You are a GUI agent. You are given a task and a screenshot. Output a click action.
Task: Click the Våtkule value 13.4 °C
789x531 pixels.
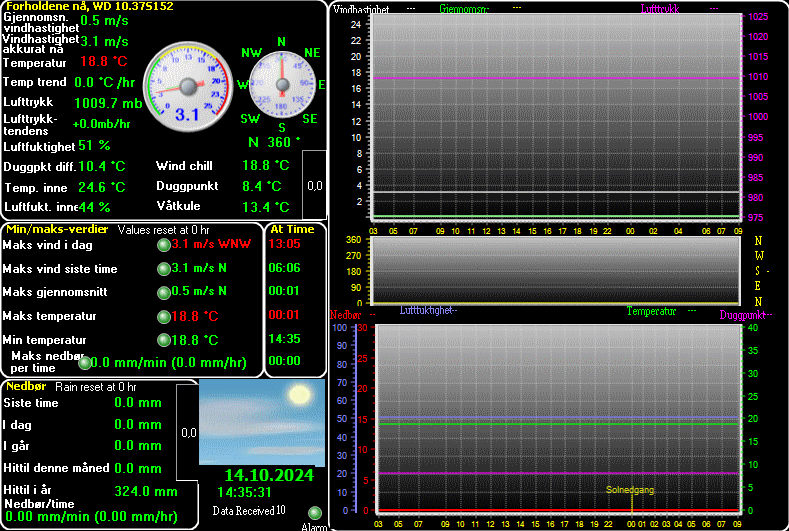[266, 207]
